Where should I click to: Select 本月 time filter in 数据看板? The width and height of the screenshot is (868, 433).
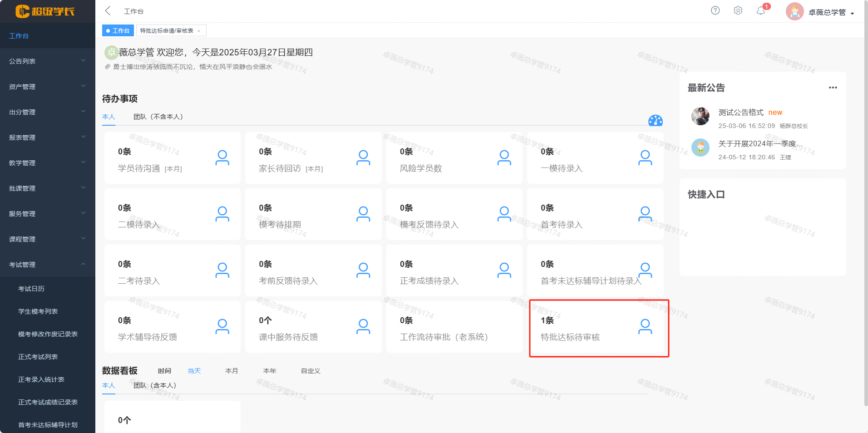pos(232,371)
